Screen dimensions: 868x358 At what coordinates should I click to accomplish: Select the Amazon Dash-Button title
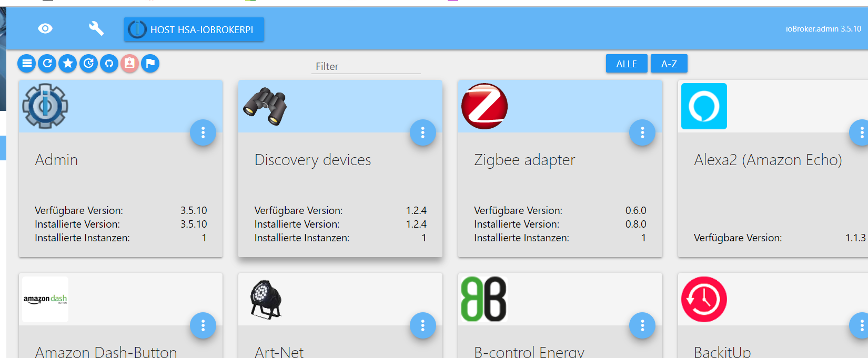[106, 352]
